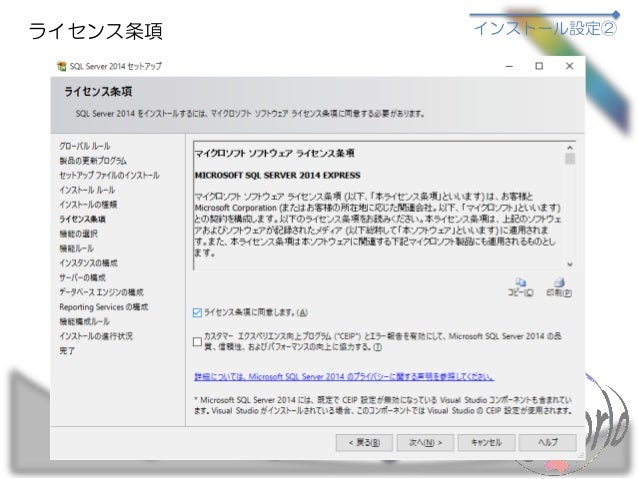Click the license text scroll up arrow

click(570, 148)
